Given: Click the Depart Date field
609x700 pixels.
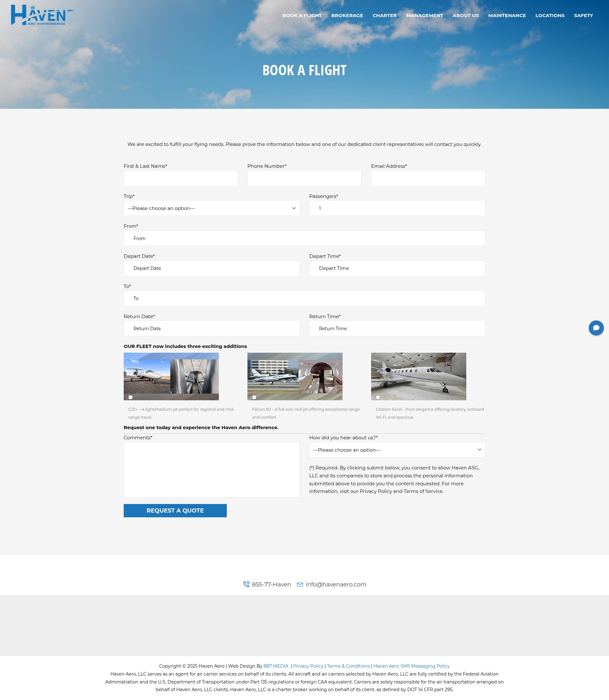Looking at the screenshot, I should [x=211, y=268].
